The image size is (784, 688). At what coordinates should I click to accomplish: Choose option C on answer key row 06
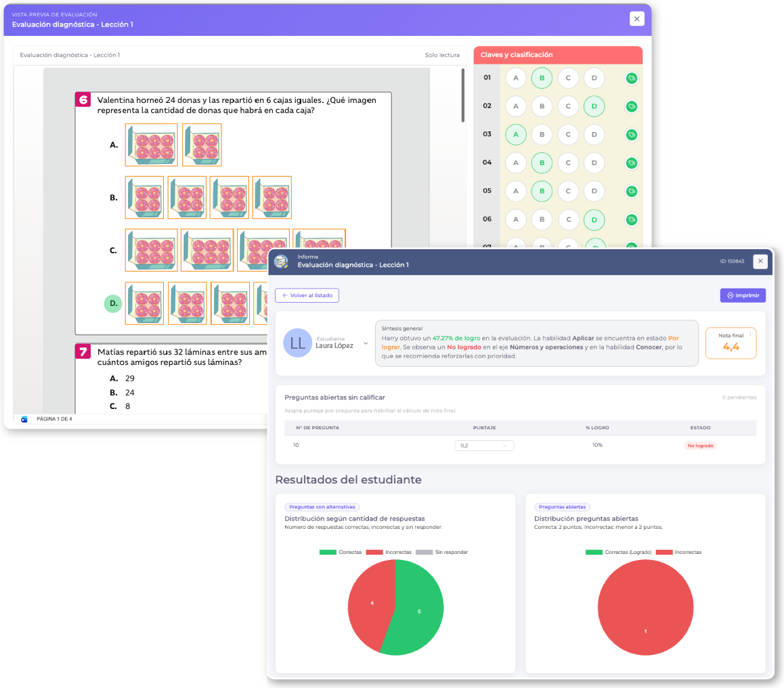click(x=568, y=219)
